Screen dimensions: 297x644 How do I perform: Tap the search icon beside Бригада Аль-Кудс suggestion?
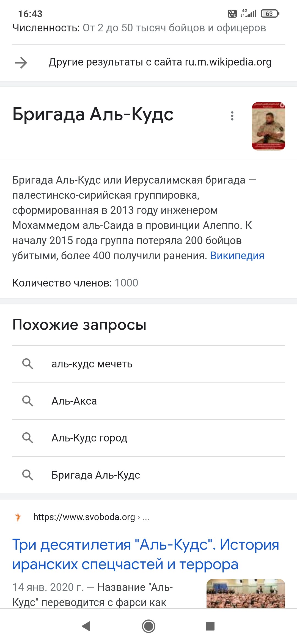[x=28, y=475]
